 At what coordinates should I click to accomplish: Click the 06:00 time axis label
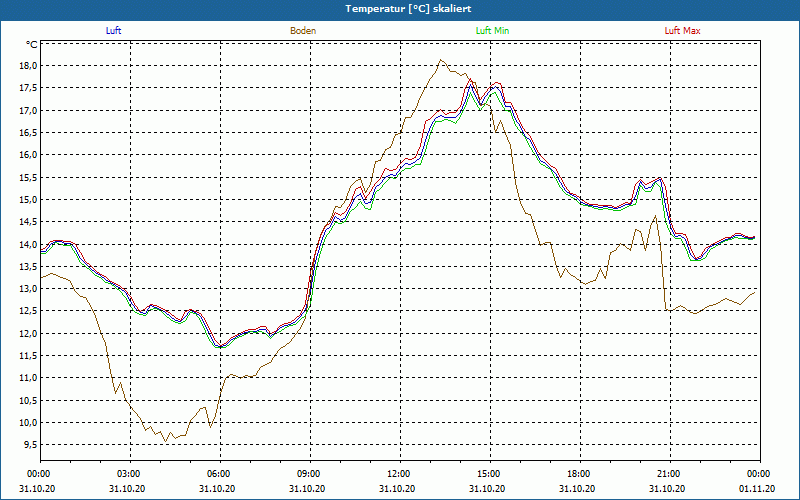click(220, 474)
